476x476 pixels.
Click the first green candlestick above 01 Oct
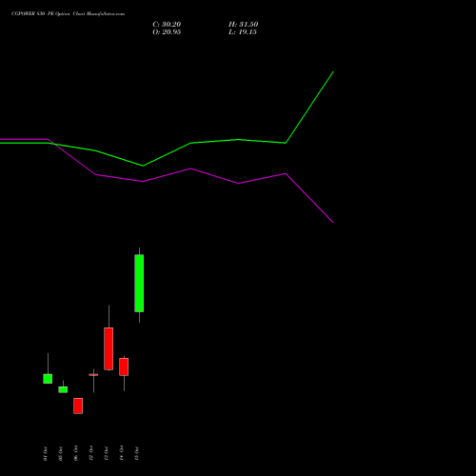(x=48, y=379)
